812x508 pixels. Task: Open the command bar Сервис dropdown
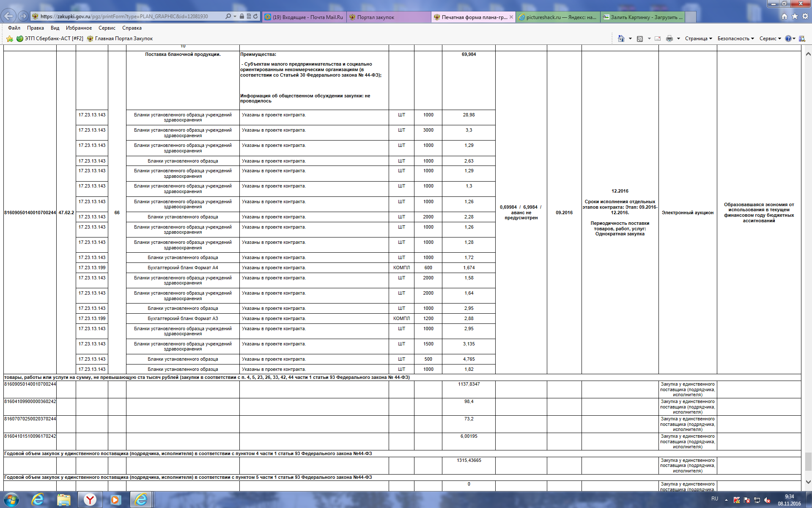coord(770,39)
